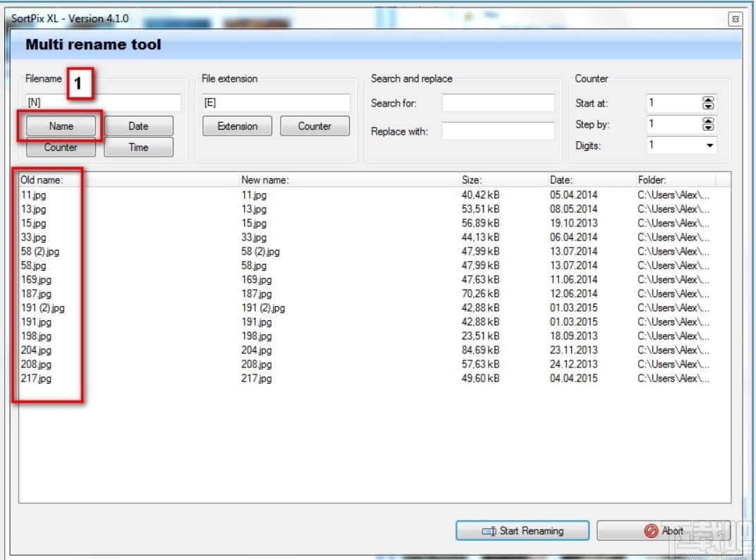Click size 40,42 kB
The image size is (756, 560).
pyautogui.click(x=480, y=195)
